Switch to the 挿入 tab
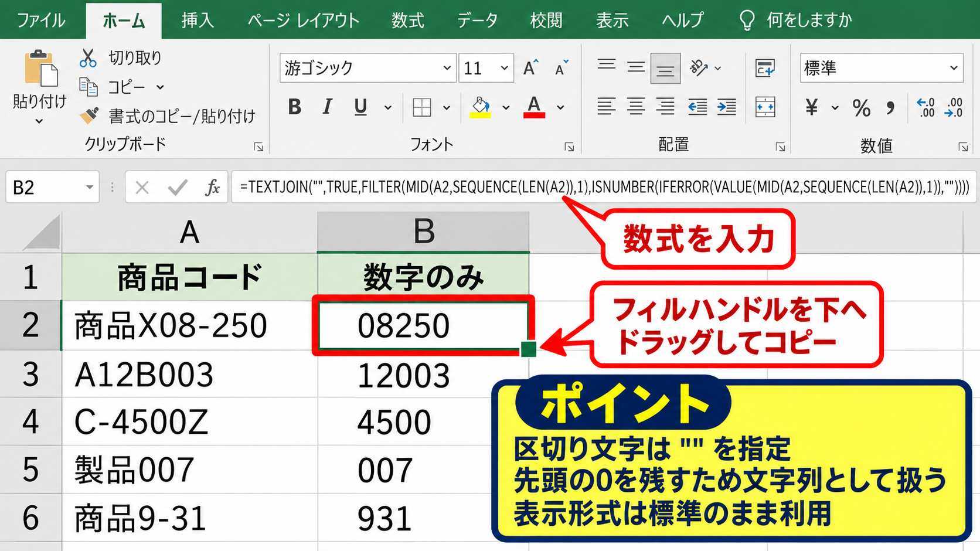 click(x=198, y=21)
